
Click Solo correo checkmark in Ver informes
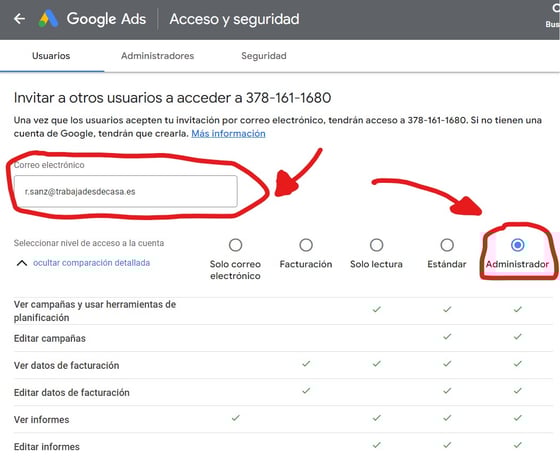(235, 417)
